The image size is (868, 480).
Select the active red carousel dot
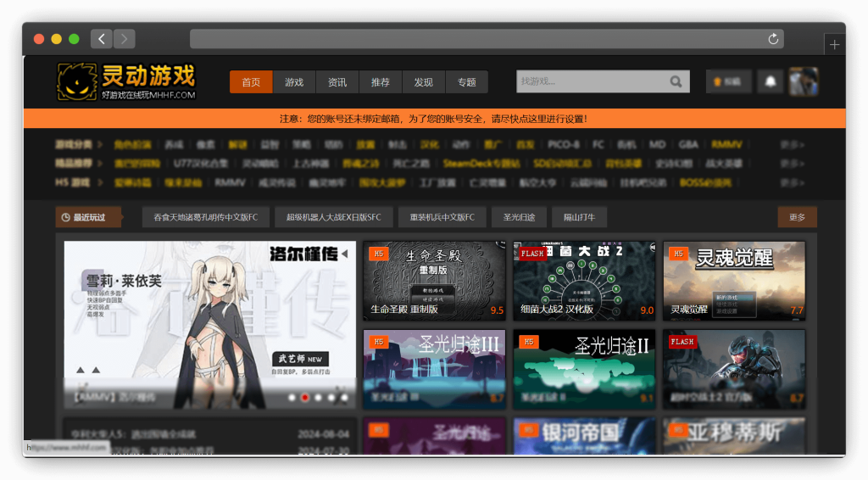tap(304, 398)
